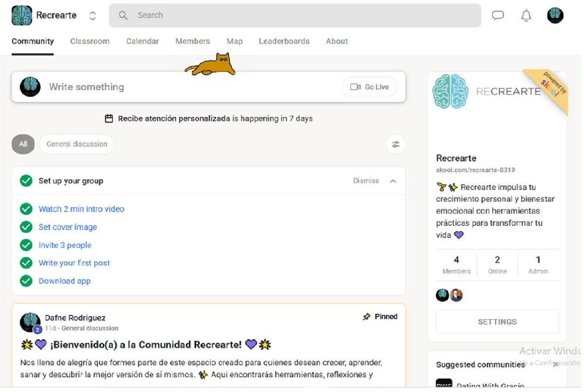Image resolution: width=584 pixels, height=392 pixels.
Task: Switch to the Community tab
Action: 33,41
